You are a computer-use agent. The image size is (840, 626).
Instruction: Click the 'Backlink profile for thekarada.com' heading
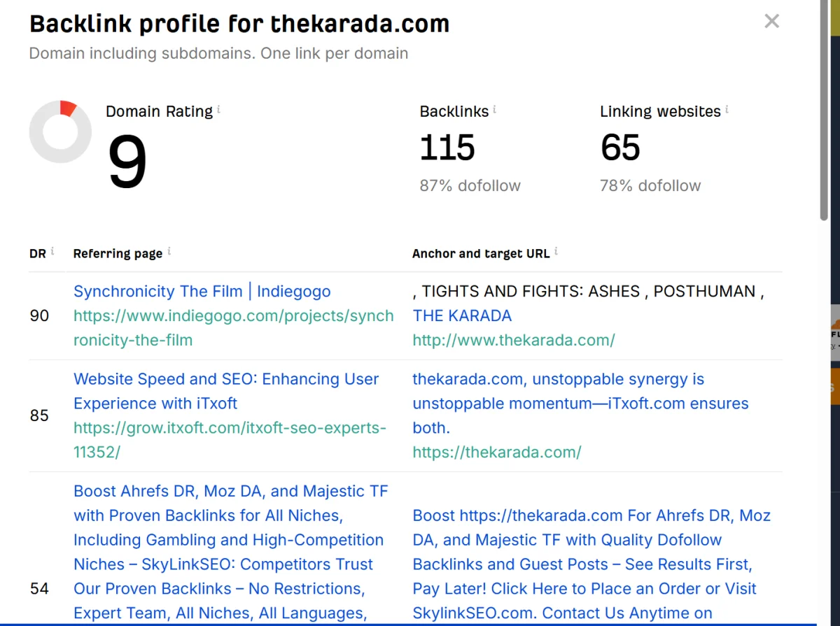[x=239, y=24]
